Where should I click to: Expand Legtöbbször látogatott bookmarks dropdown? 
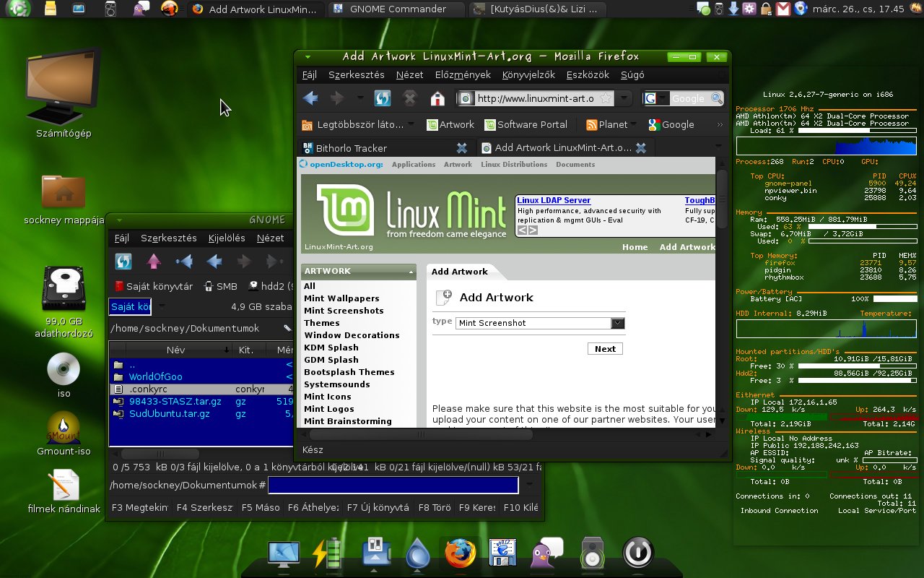click(411, 124)
